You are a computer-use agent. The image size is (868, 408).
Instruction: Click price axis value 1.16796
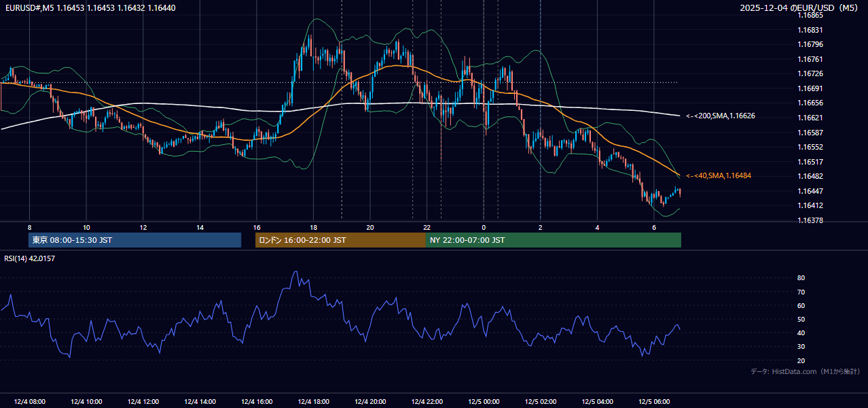(x=811, y=44)
